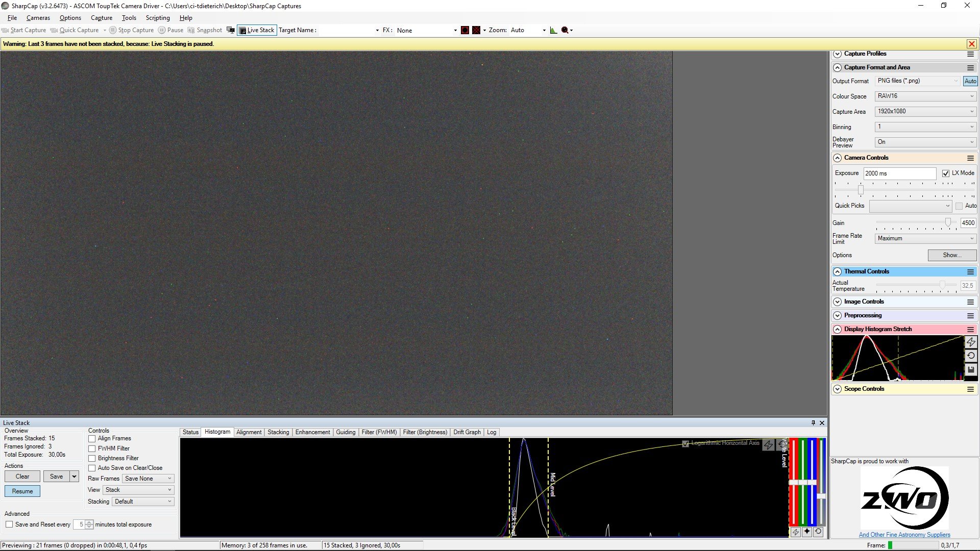This screenshot has width=980, height=551.
Task: Click the Gain slider handle
Action: 948,222
